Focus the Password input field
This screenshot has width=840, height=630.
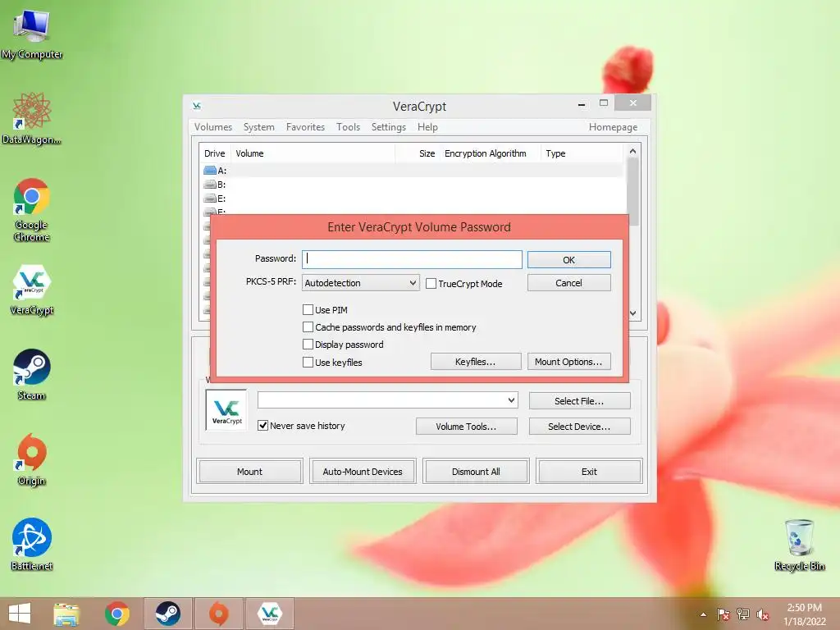click(412, 259)
